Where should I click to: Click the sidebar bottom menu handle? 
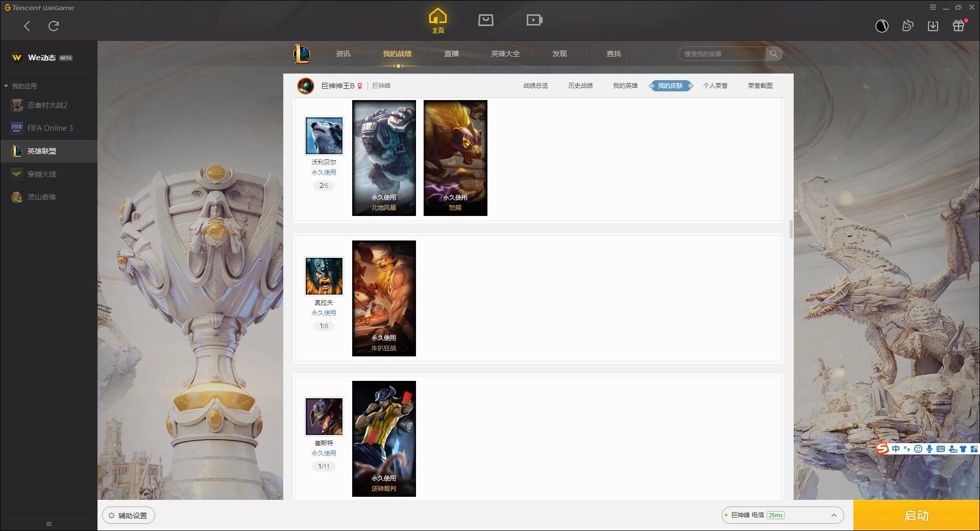pos(49,524)
